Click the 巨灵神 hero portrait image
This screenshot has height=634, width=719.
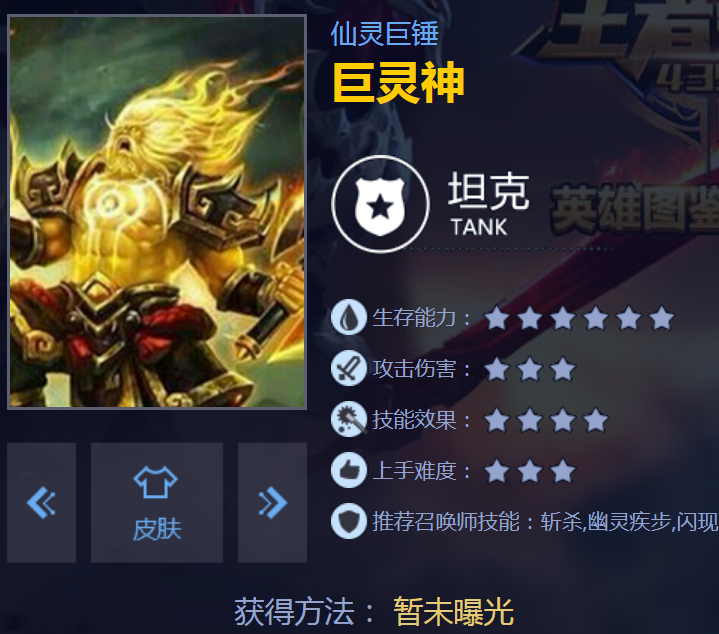tap(157, 212)
